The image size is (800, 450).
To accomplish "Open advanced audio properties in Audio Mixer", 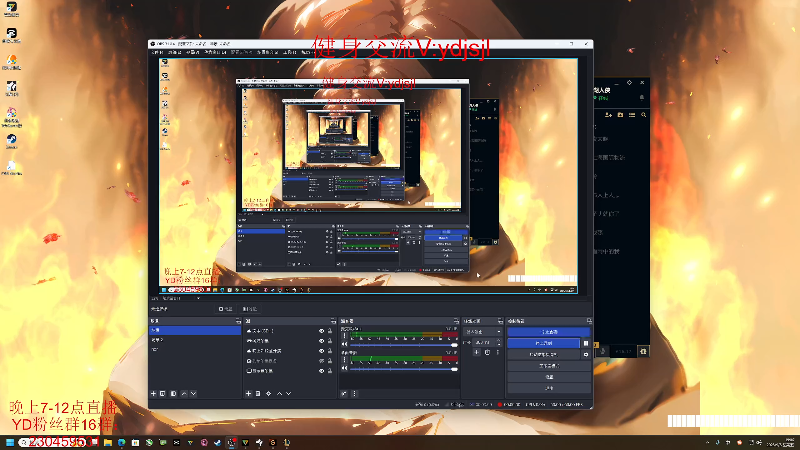I will click(344, 393).
